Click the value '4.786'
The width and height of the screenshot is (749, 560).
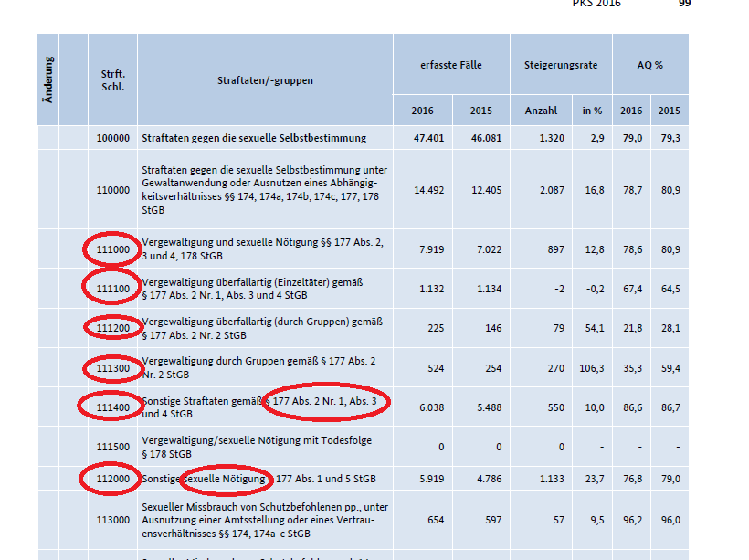(x=490, y=479)
